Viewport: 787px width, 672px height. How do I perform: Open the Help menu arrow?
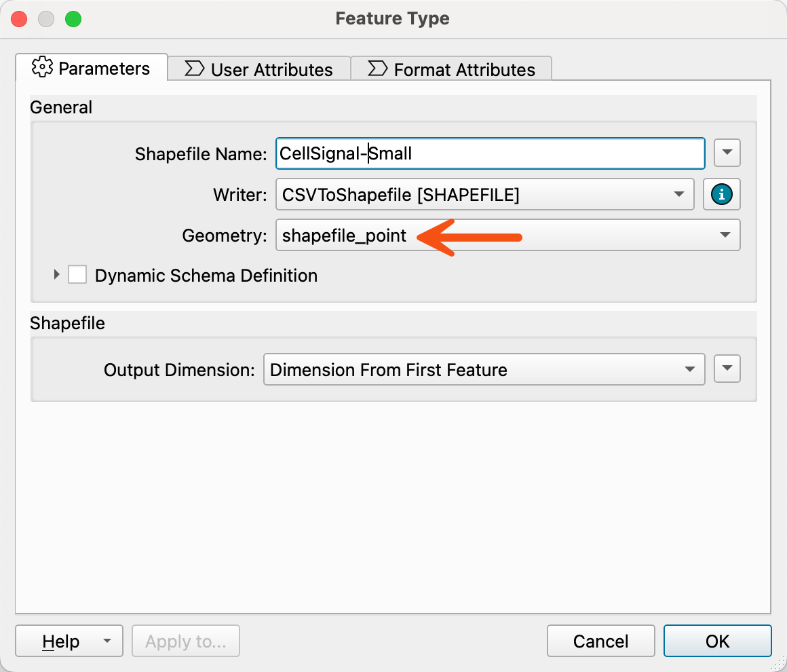(106, 641)
